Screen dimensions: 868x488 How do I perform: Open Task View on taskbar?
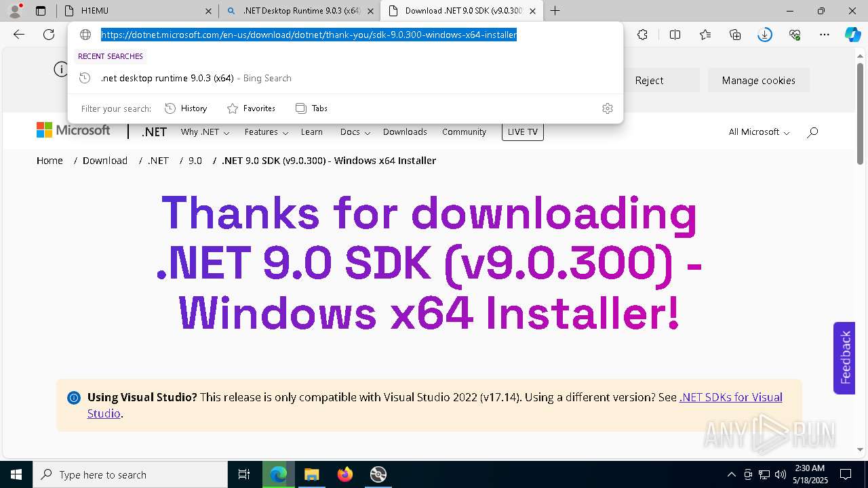(x=244, y=474)
